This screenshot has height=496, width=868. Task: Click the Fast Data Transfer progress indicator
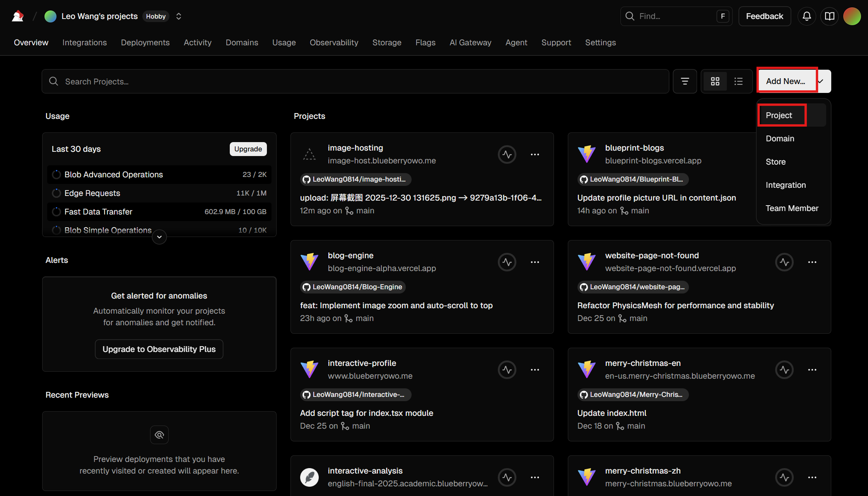pyautogui.click(x=56, y=211)
